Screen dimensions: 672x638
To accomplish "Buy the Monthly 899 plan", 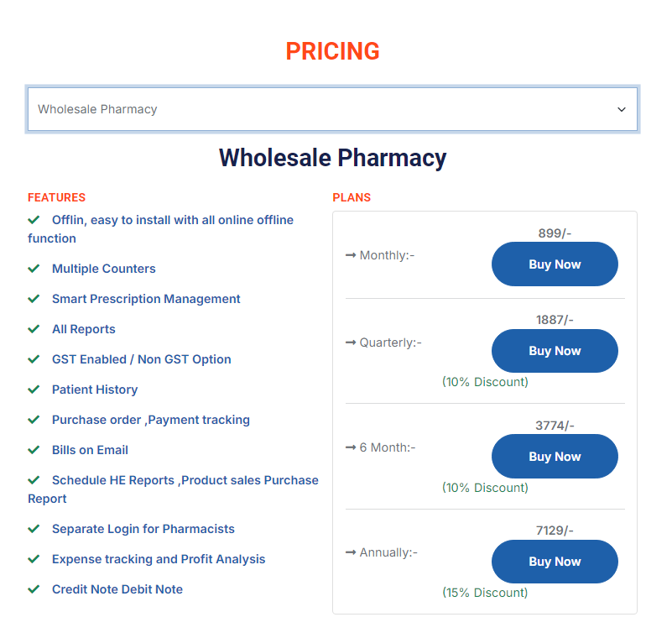I will tap(555, 264).
